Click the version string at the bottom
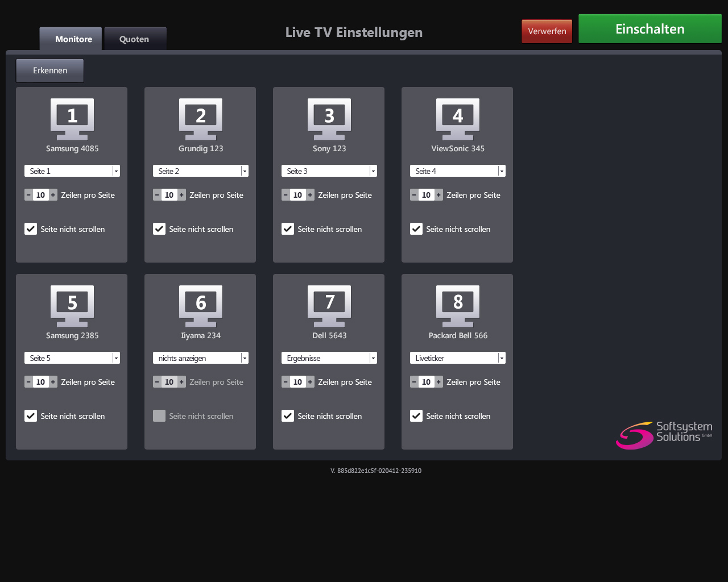The height and width of the screenshot is (582, 728). (376, 471)
